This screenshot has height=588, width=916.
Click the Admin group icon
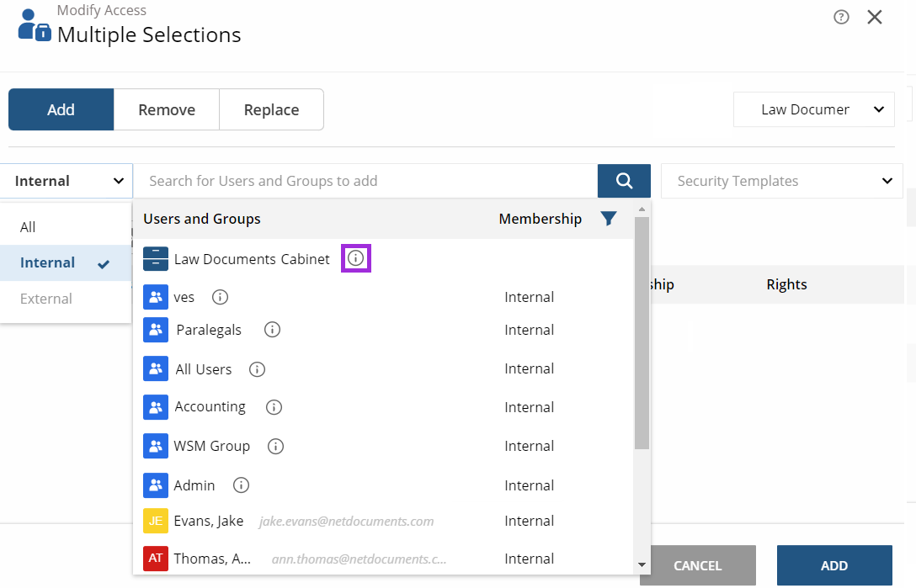coord(156,485)
